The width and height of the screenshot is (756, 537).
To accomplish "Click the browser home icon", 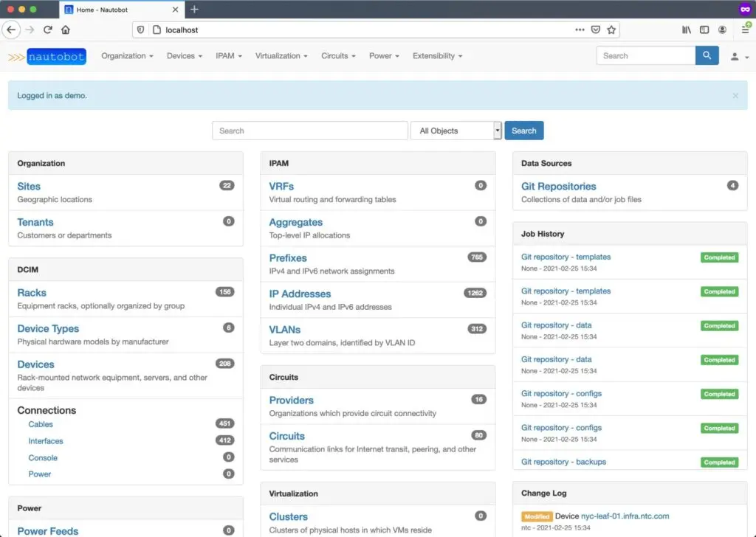I will (66, 30).
